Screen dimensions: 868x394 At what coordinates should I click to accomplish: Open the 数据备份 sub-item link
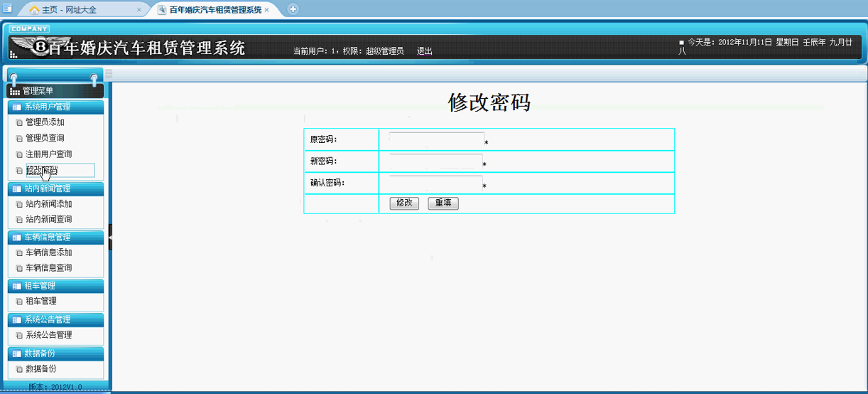[40, 368]
